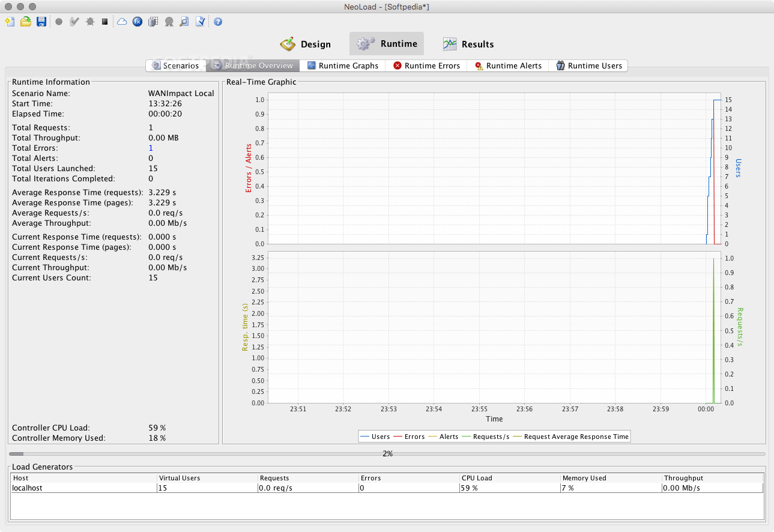Image resolution: width=774 pixels, height=532 pixels.
Task: Open the Runtime Alerts tab
Action: point(508,65)
